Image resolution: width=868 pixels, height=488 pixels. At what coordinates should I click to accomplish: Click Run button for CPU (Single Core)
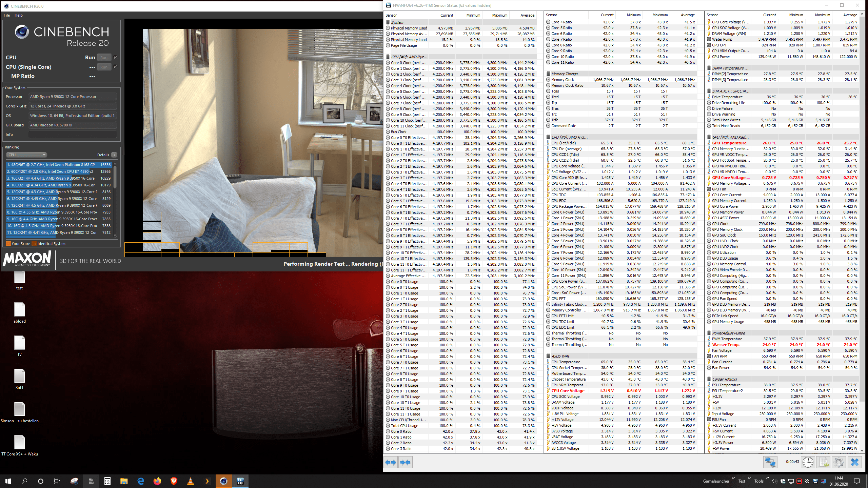[x=104, y=67]
